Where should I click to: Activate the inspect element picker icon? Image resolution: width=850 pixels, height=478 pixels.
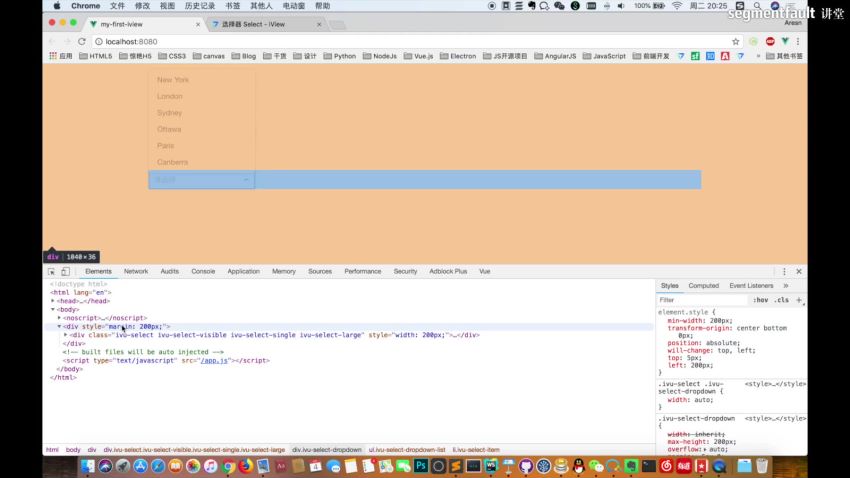point(51,272)
